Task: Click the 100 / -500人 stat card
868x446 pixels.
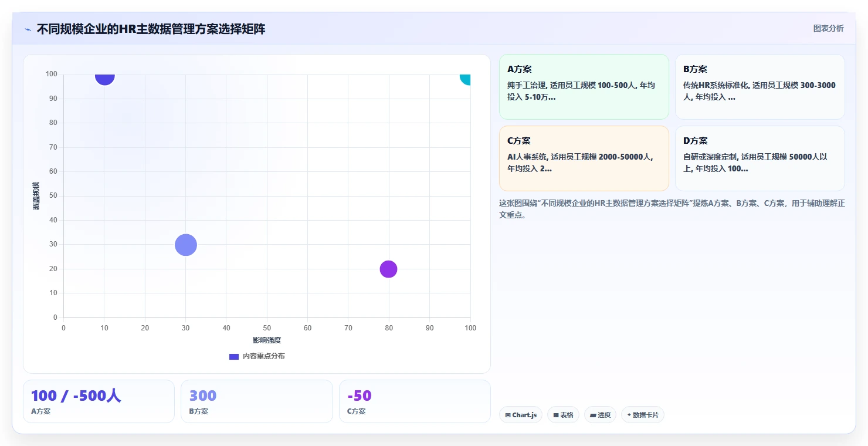Action: (x=99, y=401)
